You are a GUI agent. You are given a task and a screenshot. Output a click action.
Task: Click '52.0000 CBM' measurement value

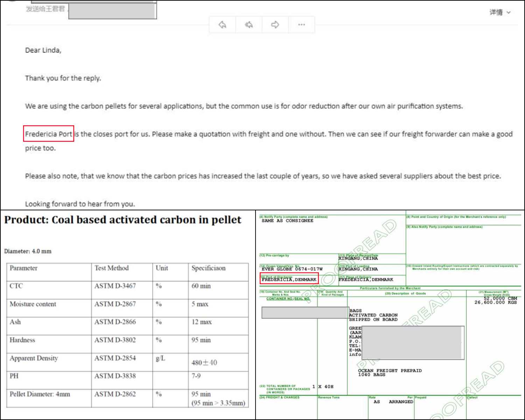pos(500,299)
